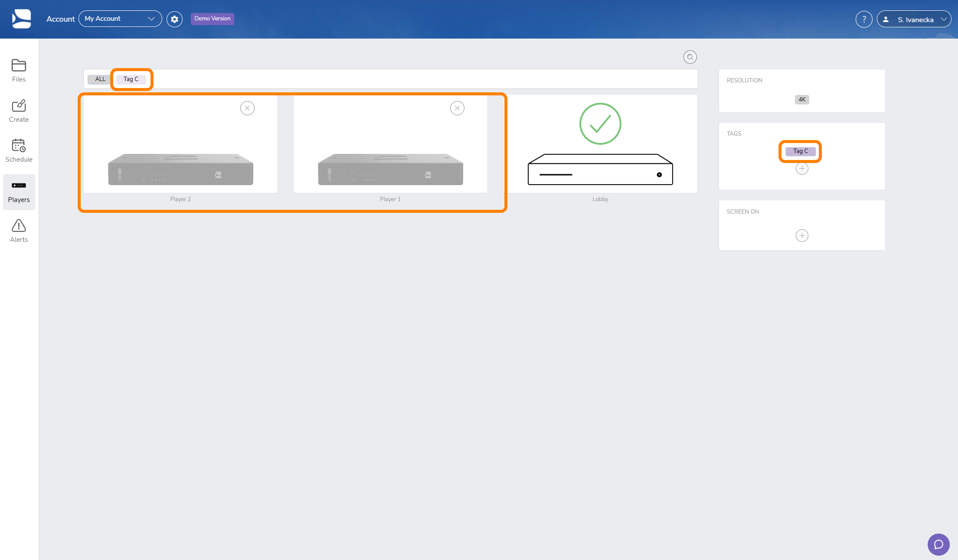Click the Lobby name label
Image resolution: width=958 pixels, height=560 pixels.
tap(600, 199)
